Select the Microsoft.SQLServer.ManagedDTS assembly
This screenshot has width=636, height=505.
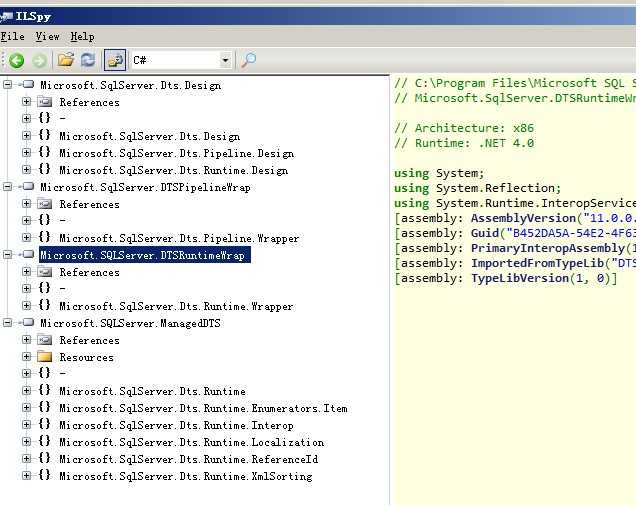130,323
